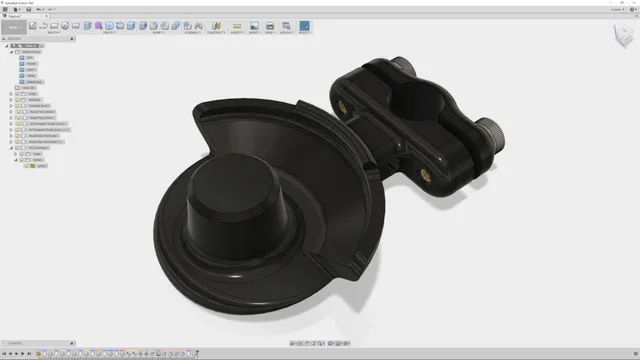Open the ASSEMBLE toolbar dropdown label
Image resolution: width=640 pixels, height=360 pixels.
pos(193,33)
